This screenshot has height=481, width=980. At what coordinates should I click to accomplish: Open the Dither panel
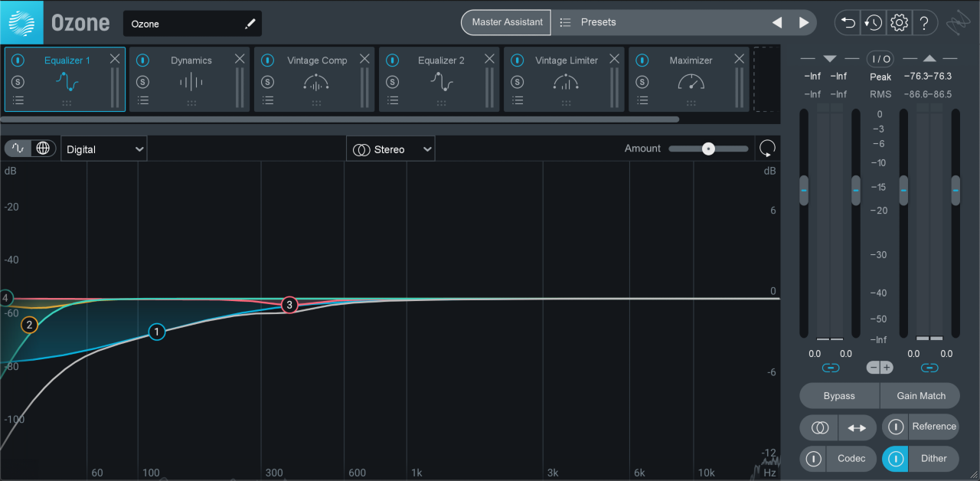tap(934, 459)
